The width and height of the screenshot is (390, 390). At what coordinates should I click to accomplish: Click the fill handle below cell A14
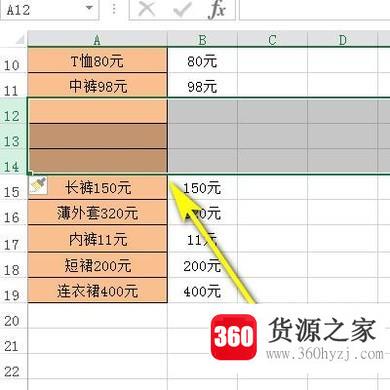(x=30, y=173)
